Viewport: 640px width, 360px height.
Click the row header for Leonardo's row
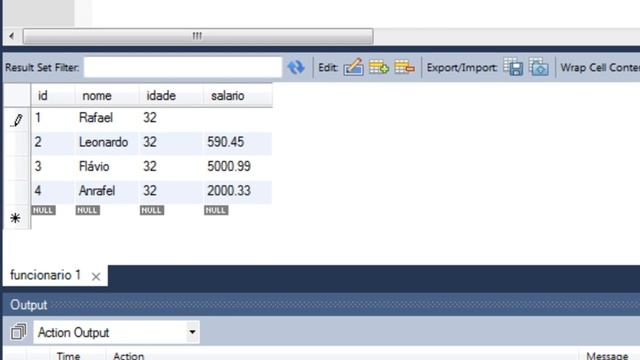tap(17, 143)
